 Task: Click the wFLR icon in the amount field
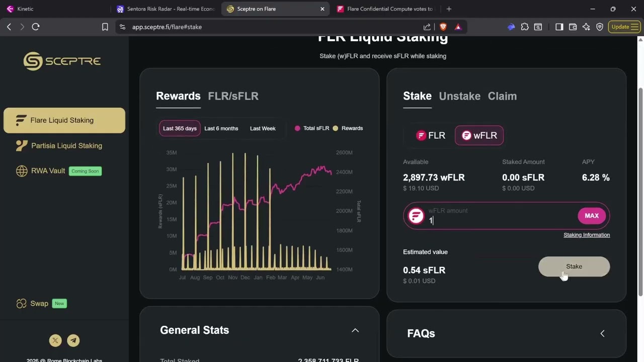(416, 216)
